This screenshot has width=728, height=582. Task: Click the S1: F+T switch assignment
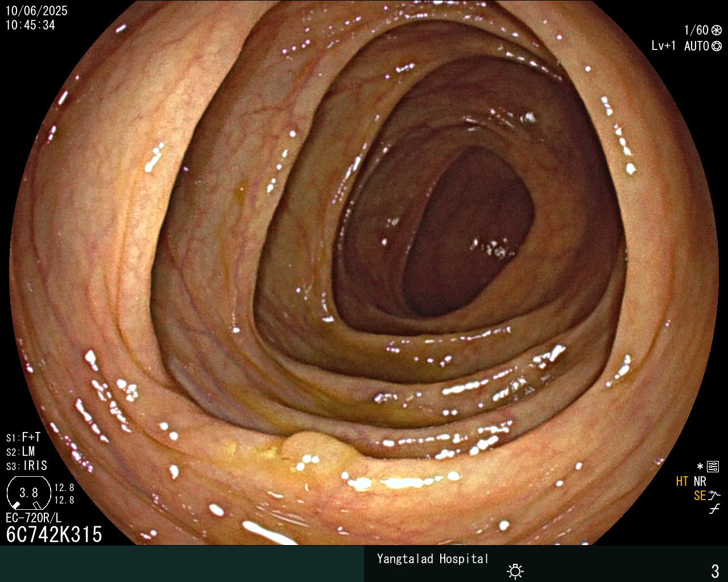[23, 437]
